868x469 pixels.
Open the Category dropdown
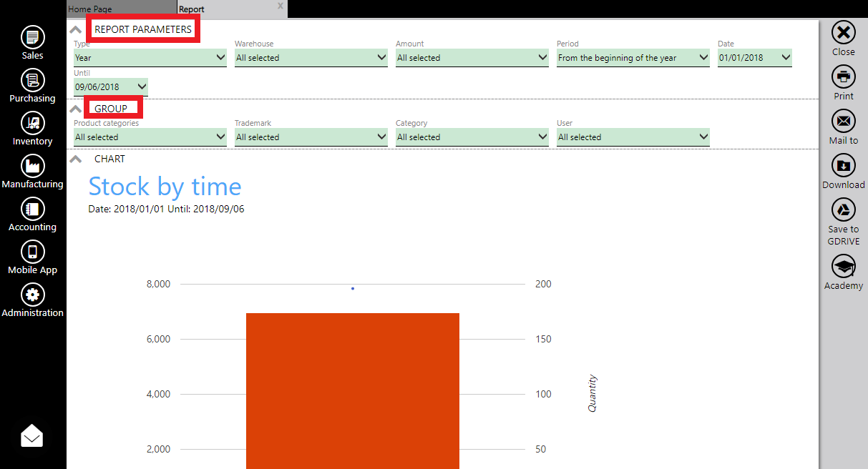pos(472,137)
